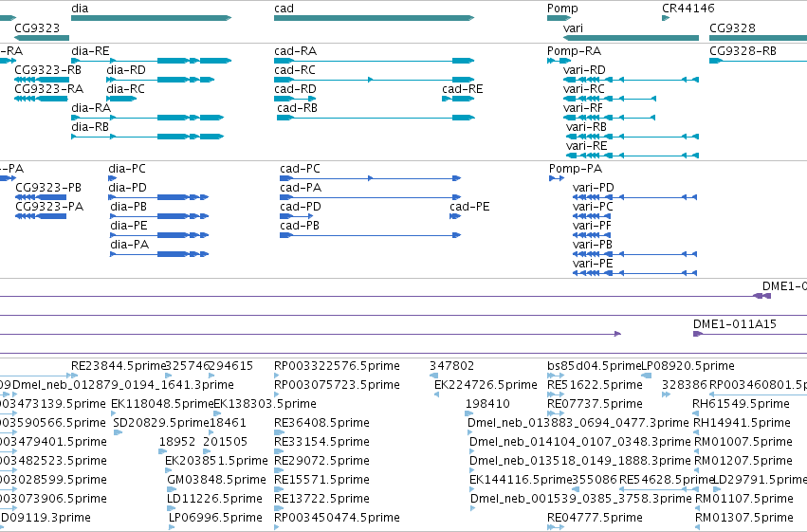This screenshot has height=532, width=807.
Task: Click the dia-PE protein label
Action: pos(129,226)
